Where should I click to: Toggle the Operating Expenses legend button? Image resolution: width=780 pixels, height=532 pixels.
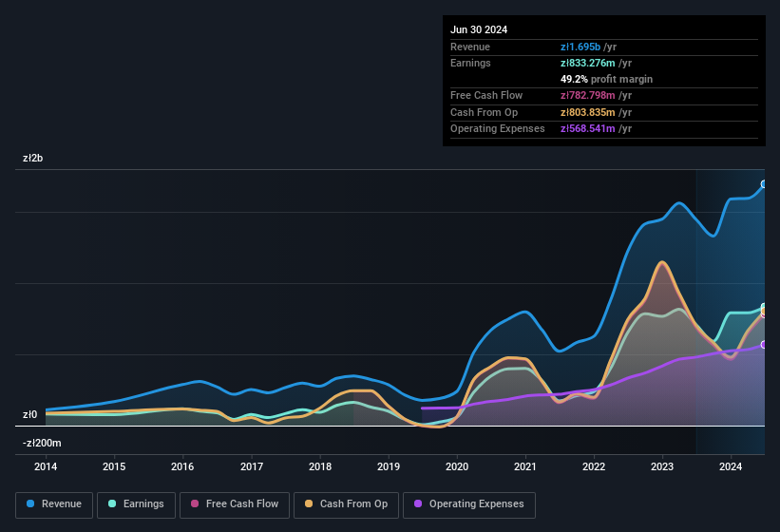point(469,505)
